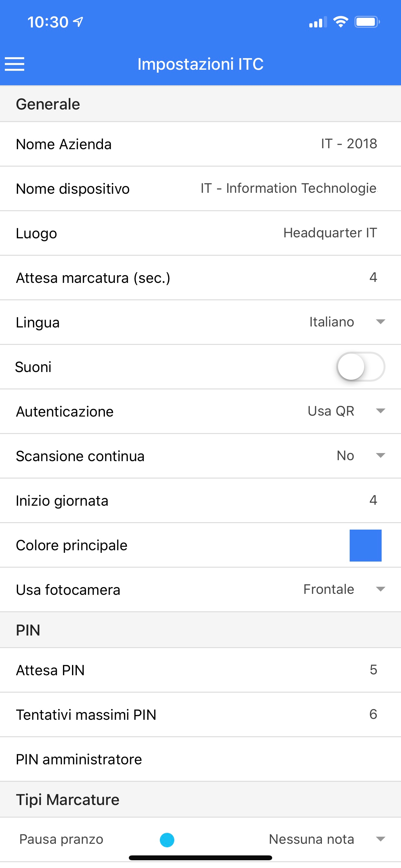Edit the Nome Azienda field
Screen dimensions: 401x868
[x=349, y=144]
